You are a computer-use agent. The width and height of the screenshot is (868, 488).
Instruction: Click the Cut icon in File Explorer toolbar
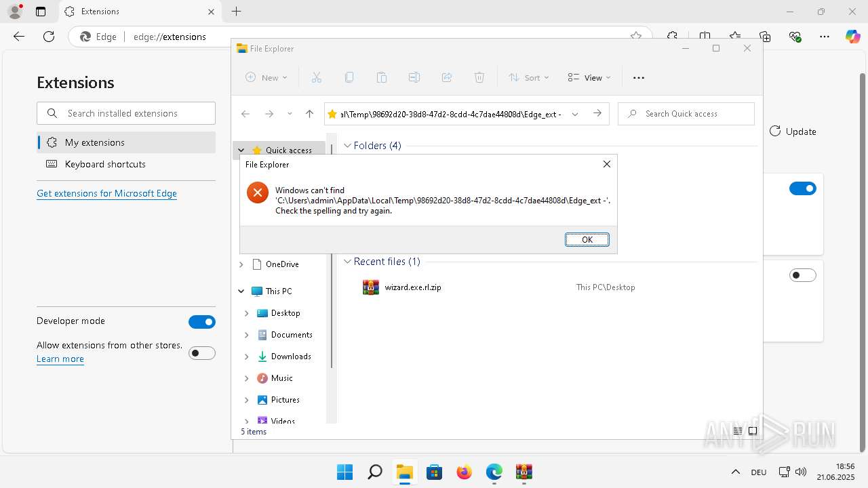pyautogui.click(x=316, y=77)
